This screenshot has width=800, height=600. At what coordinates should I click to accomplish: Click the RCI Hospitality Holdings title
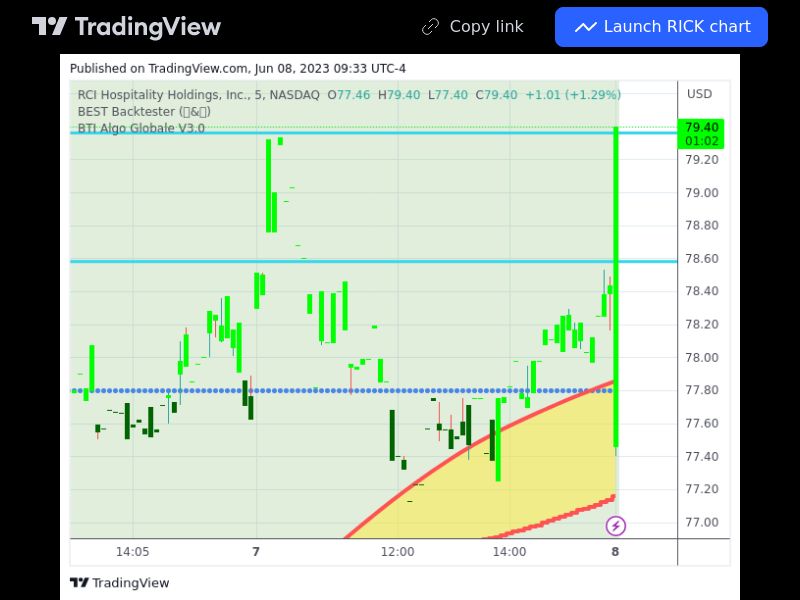198,95
